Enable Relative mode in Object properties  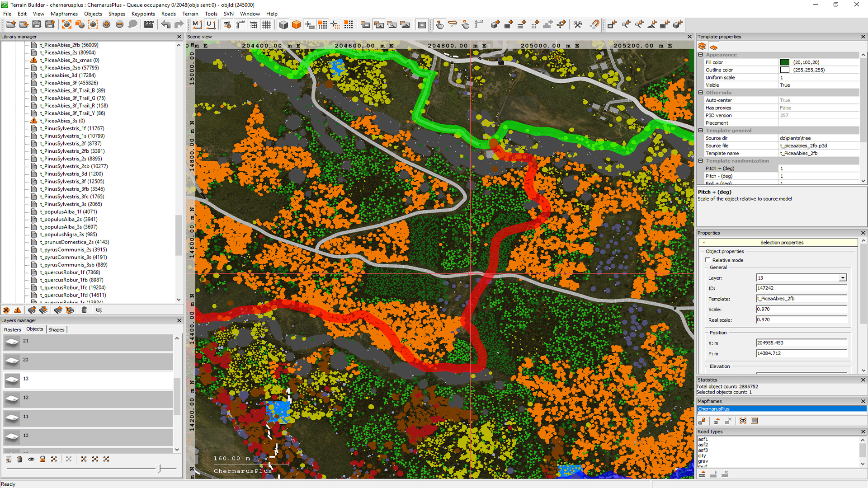708,260
